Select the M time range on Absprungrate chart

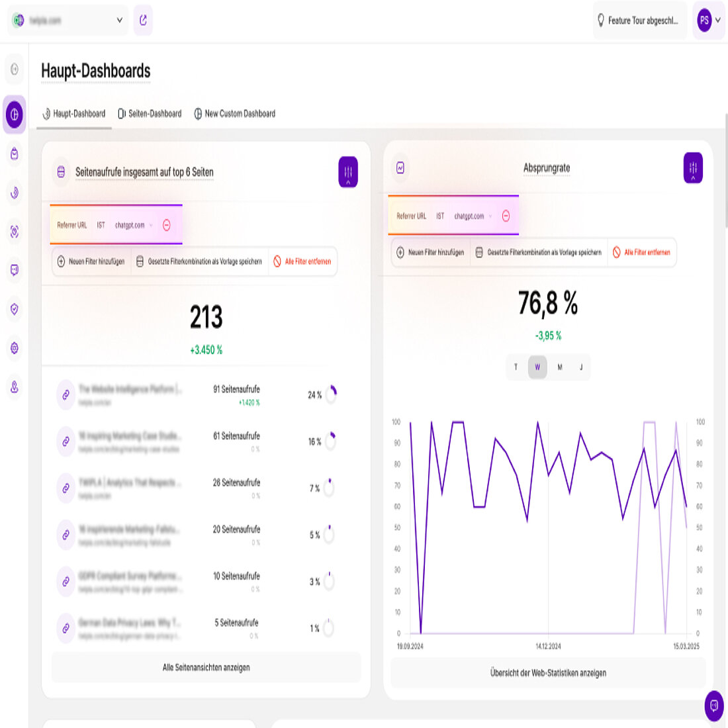[x=559, y=367]
